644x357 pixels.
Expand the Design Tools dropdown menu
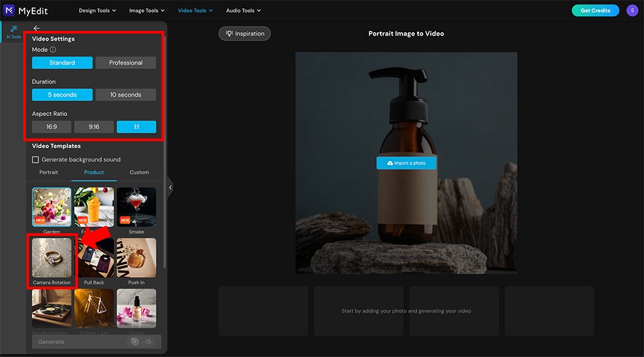tap(97, 11)
